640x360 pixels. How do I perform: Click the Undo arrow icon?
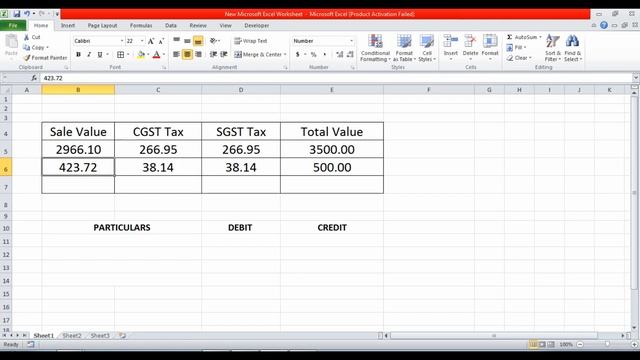point(27,14)
